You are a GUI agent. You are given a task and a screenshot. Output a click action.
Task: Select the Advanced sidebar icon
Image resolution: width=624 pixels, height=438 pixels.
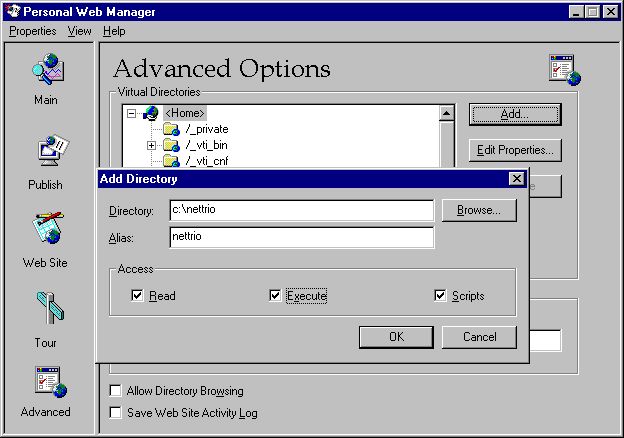coord(46,383)
